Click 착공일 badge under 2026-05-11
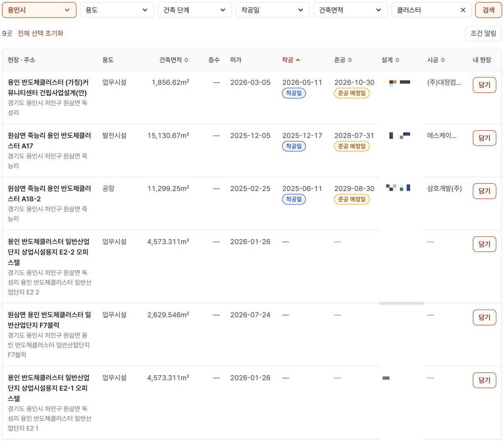The height and width of the screenshot is (441, 504). pos(294,93)
